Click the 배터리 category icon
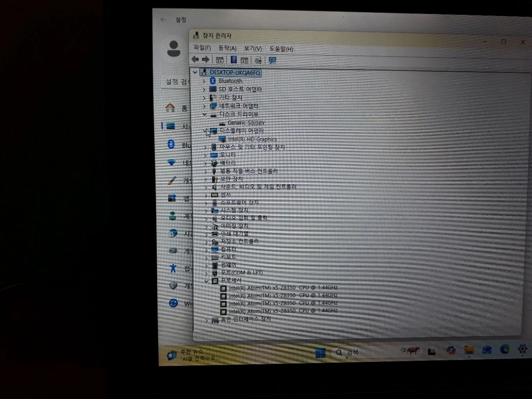The image size is (532, 399). [214, 163]
